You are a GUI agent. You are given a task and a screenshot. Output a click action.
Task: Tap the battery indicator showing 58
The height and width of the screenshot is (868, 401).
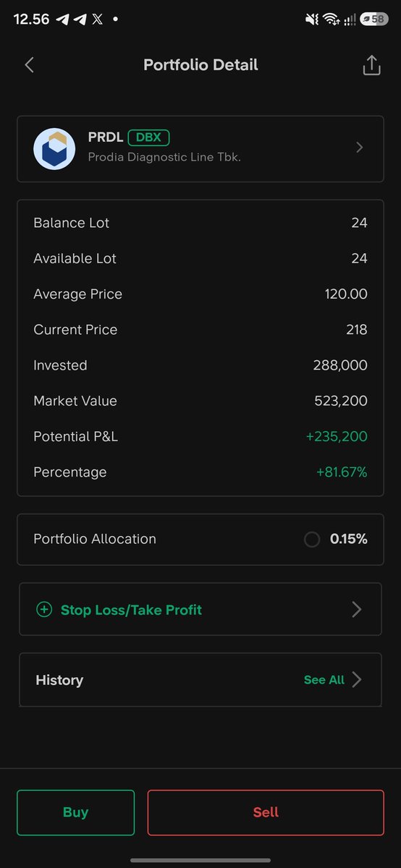[375, 20]
